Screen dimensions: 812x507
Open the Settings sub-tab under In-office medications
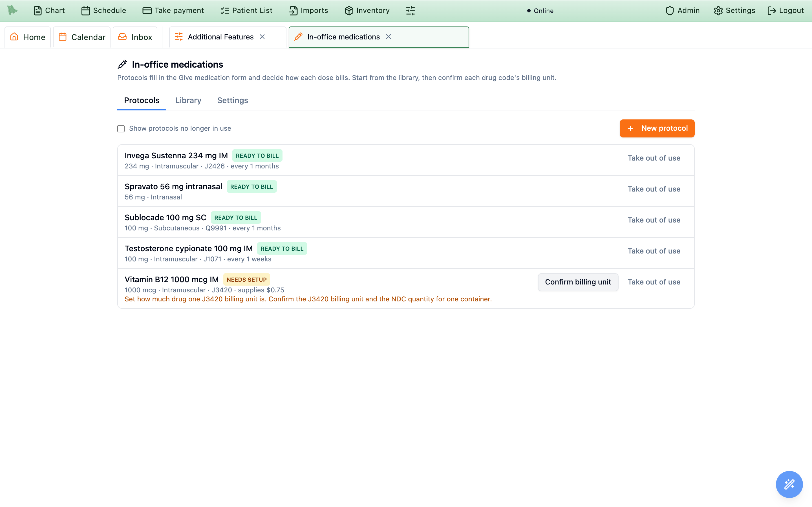233,100
